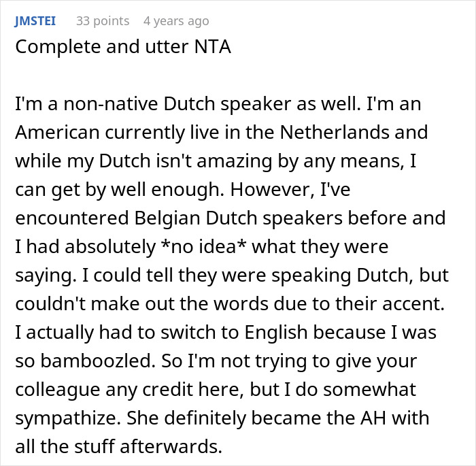The image size is (476, 466).
Task: Open the JMSTEI user profile
Action: [x=35, y=21]
